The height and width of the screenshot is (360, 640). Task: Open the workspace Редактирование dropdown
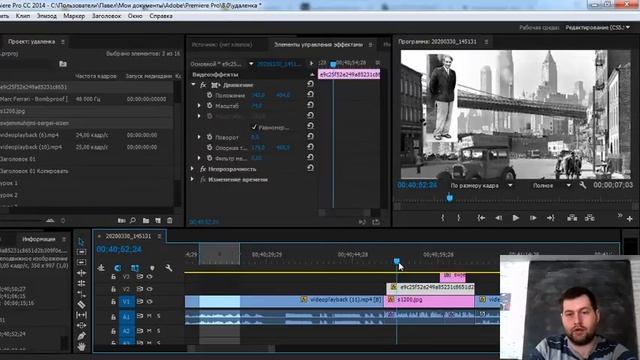[x=598, y=27]
